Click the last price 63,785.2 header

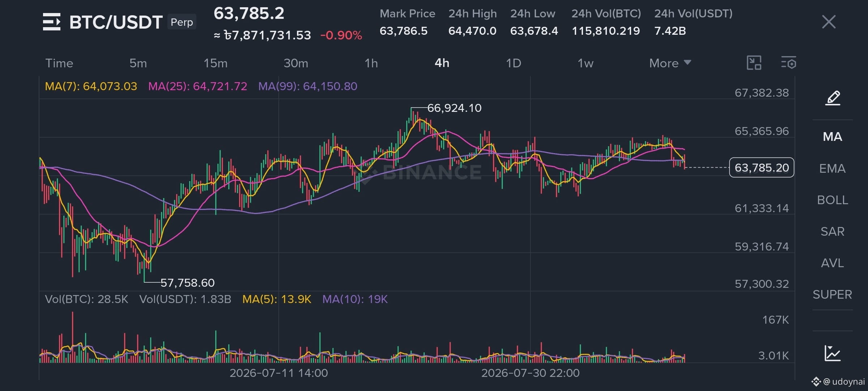click(x=249, y=13)
